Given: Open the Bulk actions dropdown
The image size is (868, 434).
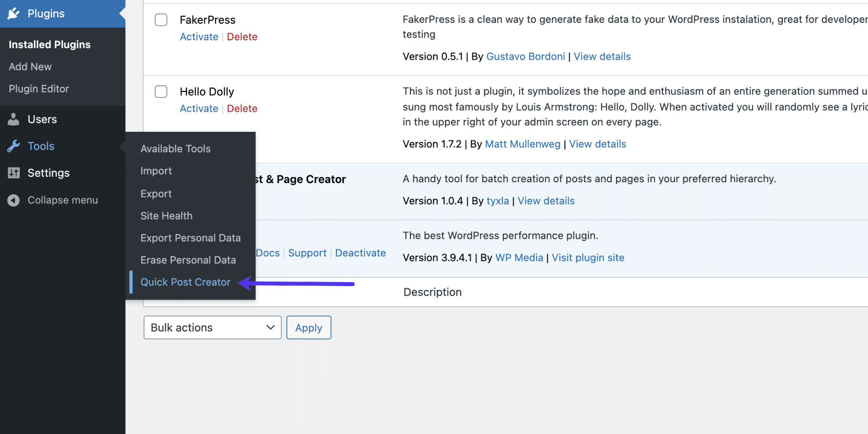Looking at the screenshot, I should (x=212, y=327).
